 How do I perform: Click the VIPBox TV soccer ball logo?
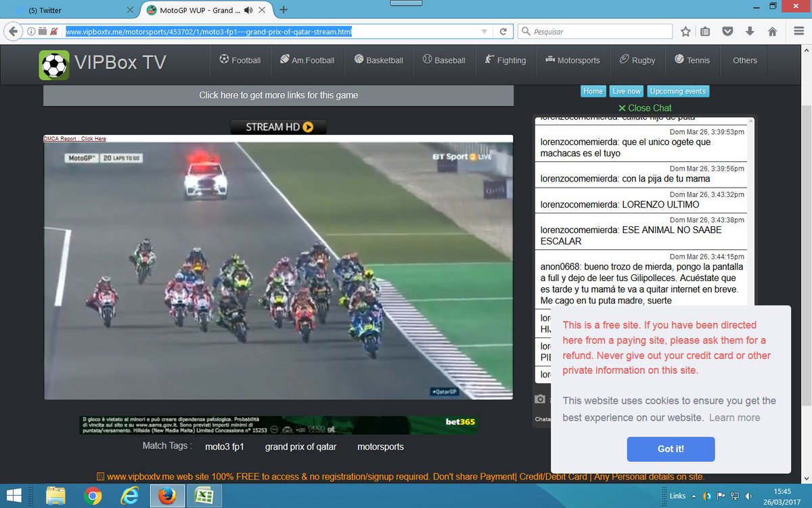[53, 64]
